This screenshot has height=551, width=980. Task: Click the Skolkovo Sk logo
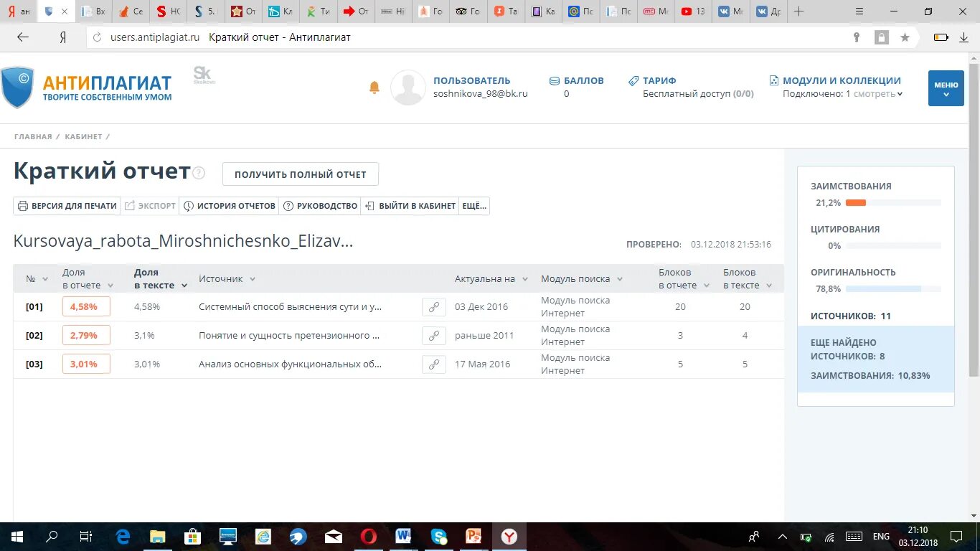[204, 75]
